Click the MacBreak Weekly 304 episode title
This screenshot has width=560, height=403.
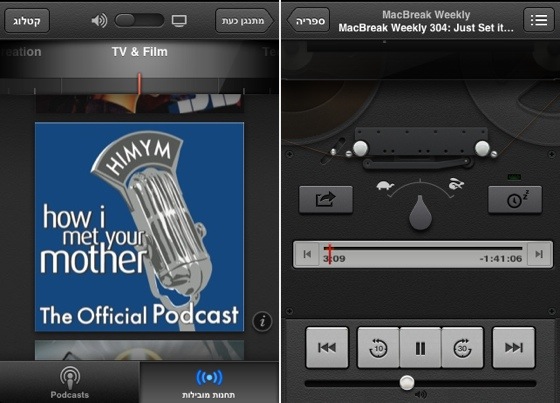[426, 28]
